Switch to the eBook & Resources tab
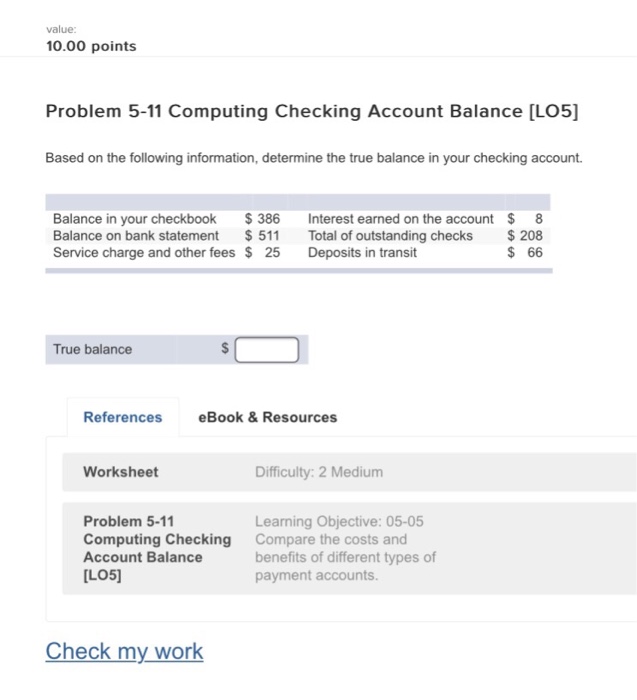The width and height of the screenshot is (637, 700). (x=267, y=417)
